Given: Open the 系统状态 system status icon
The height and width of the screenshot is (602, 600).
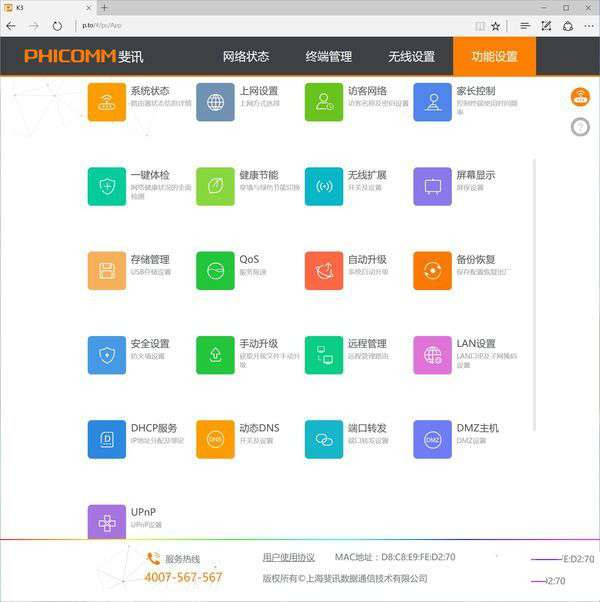Looking at the screenshot, I should click(107, 102).
